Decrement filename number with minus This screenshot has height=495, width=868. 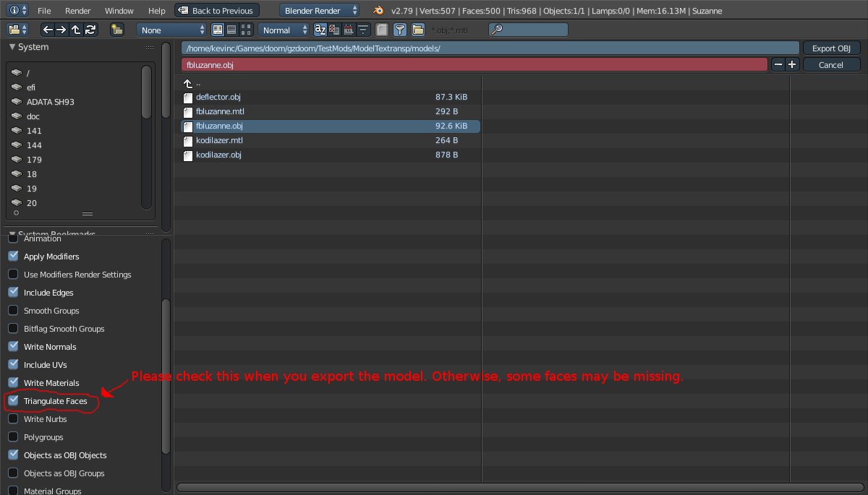coord(778,64)
